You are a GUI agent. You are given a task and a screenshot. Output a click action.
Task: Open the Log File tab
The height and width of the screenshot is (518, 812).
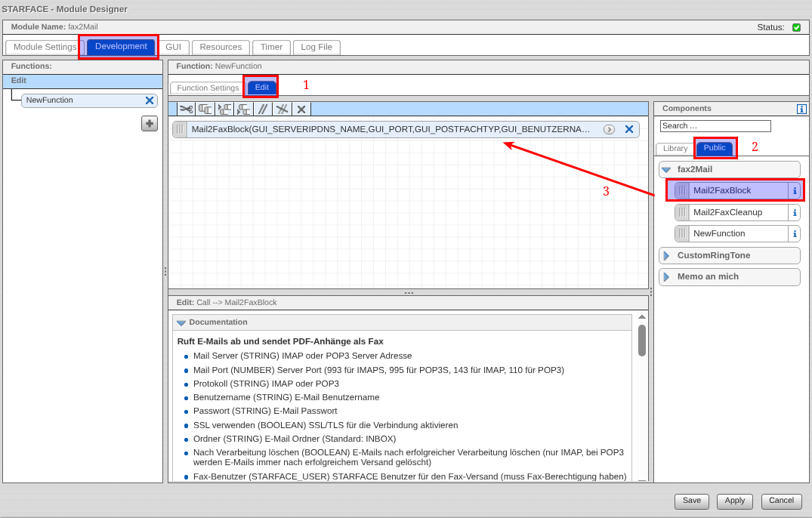click(316, 48)
